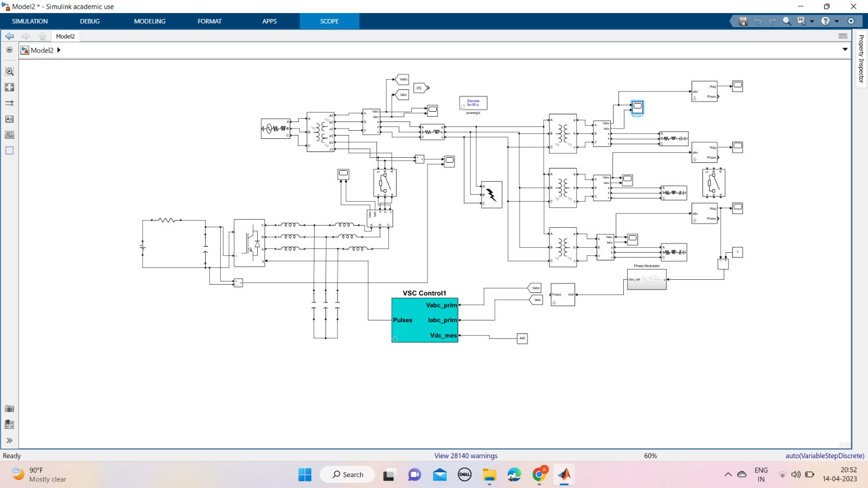Open the volume control in system tray

pos(796,474)
